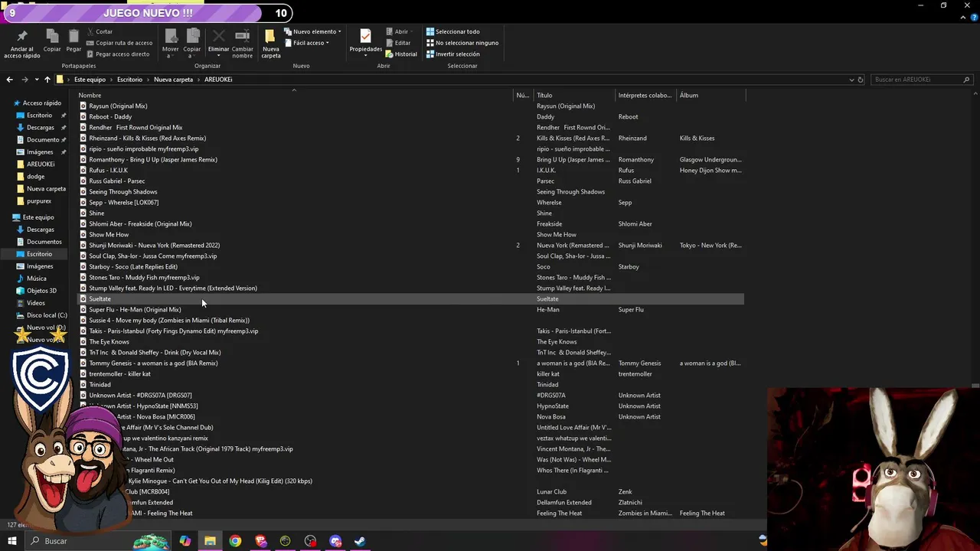The image size is (980, 551).
Task: Click No seleccionar ninguno
Action: 462,43
